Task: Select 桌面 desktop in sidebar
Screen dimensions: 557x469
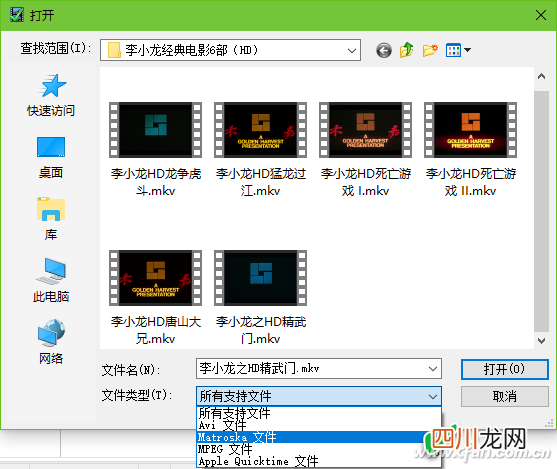Action: click(x=51, y=157)
